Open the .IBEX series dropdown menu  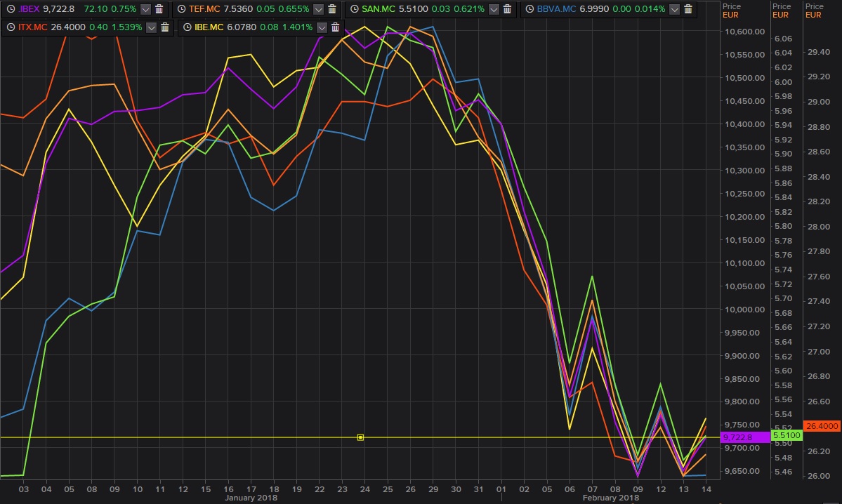(x=145, y=9)
